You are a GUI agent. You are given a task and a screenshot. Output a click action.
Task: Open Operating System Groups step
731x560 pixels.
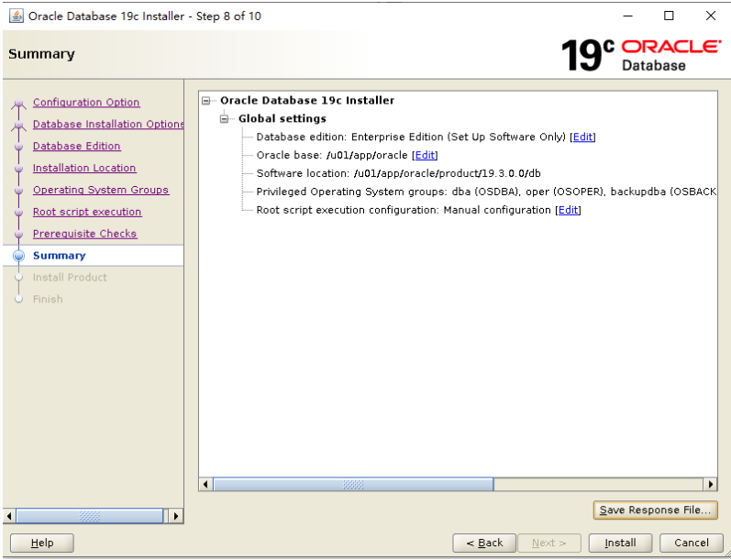pos(101,190)
